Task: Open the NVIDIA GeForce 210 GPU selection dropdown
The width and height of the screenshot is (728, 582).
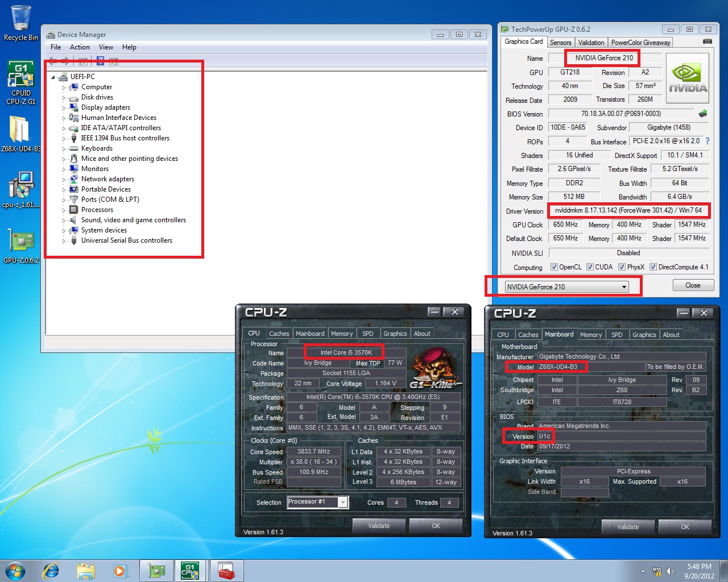Action: (x=567, y=286)
